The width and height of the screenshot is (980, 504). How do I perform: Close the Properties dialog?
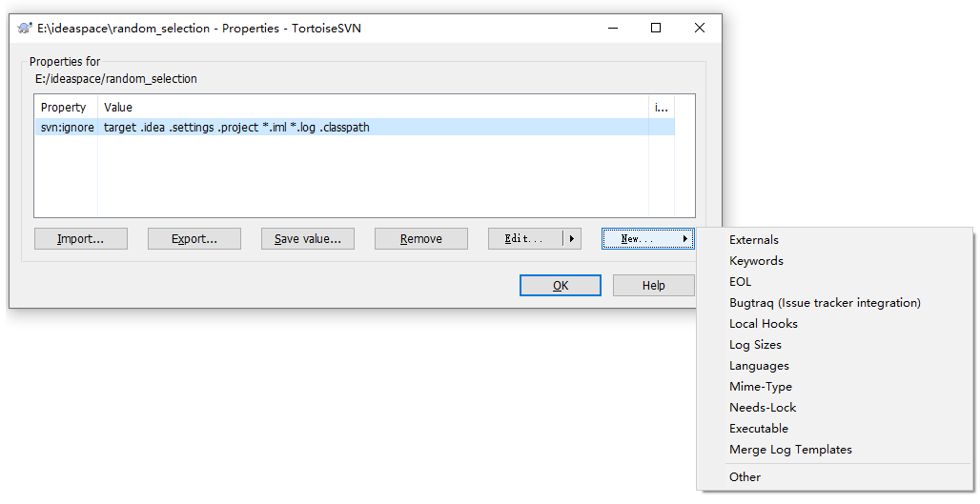point(700,28)
